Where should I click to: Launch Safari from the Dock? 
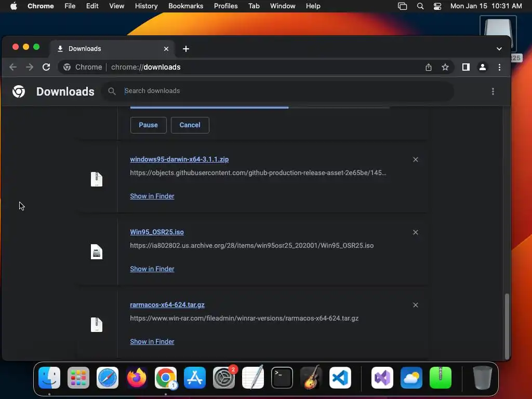point(108,378)
